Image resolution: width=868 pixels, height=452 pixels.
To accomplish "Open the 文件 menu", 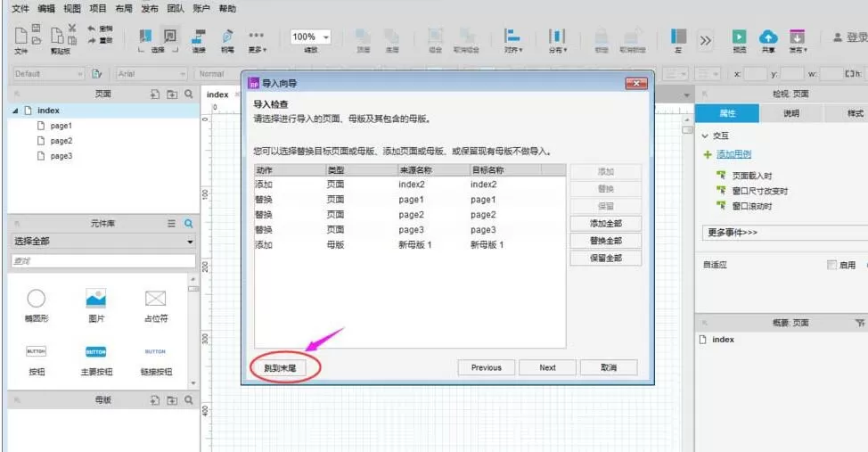I will tap(20, 8).
